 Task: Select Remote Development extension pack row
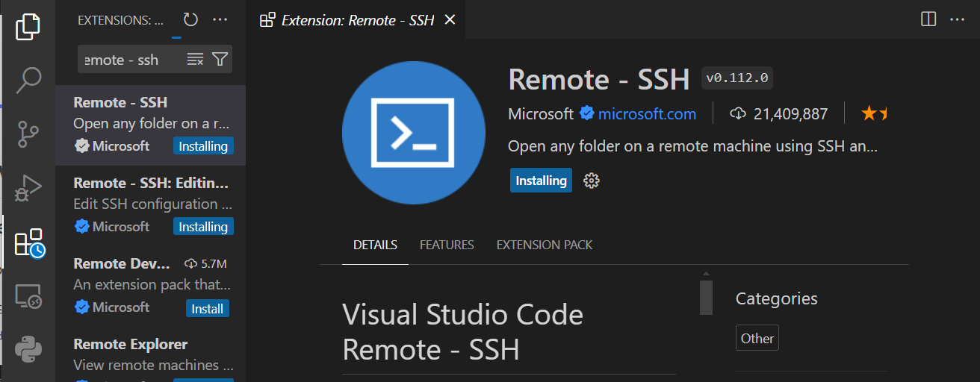pyautogui.click(x=150, y=286)
